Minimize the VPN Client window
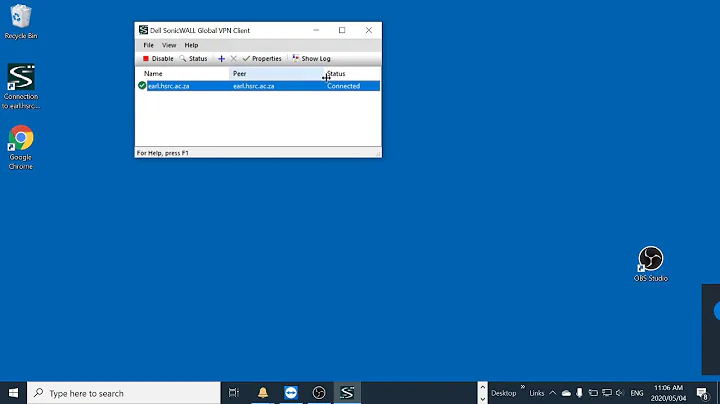 coord(316,30)
